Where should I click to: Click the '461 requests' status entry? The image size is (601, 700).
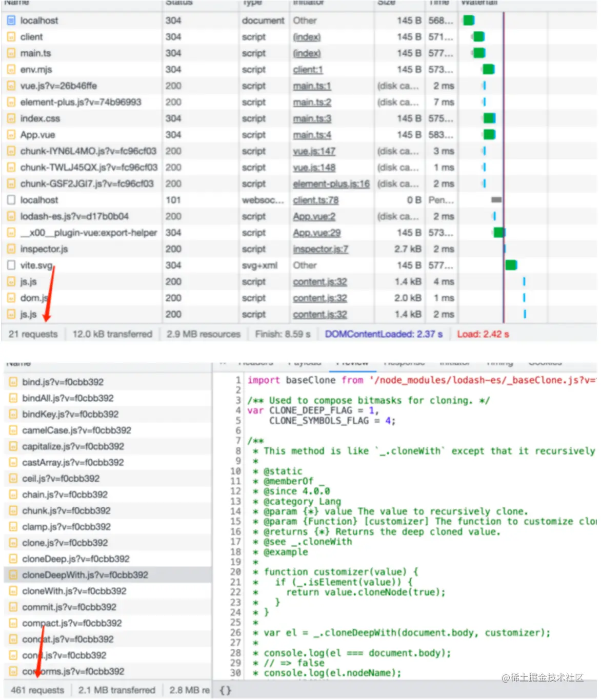[37, 690]
